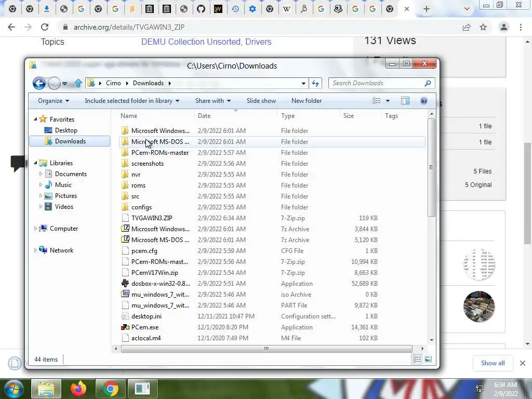Screen dimensions: 532x399
Task: Expand the Music library node
Action: click(x=41, y=184)
